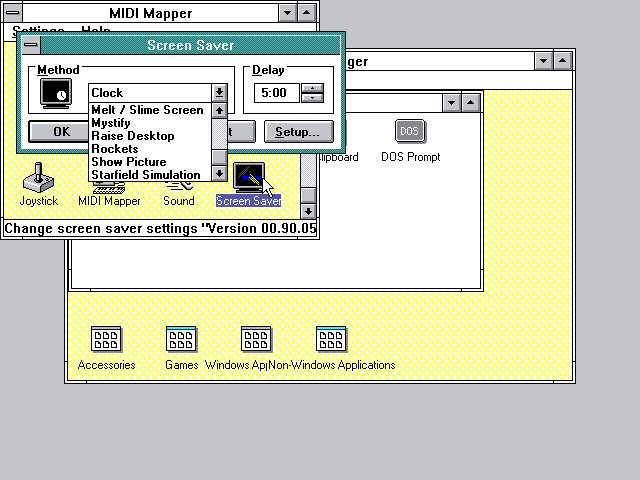640x480 pixels.
Task: Choose Rockets from the method list
Action: point(150,149)
